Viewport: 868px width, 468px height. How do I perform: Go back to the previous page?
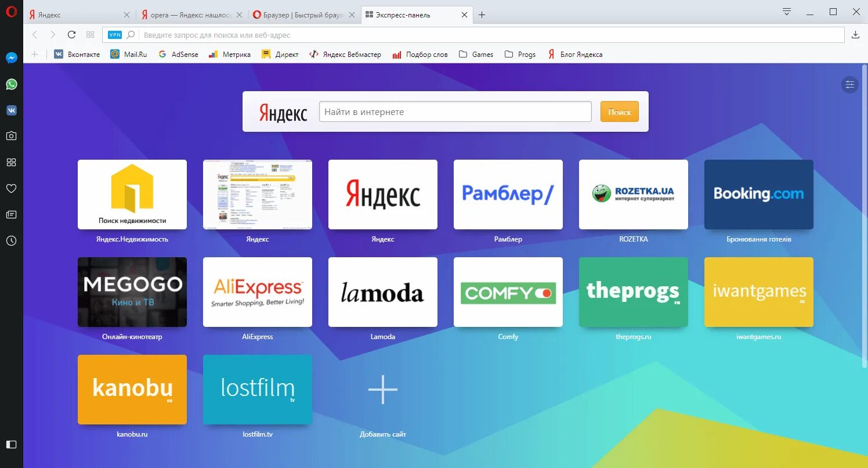point(34,35)
